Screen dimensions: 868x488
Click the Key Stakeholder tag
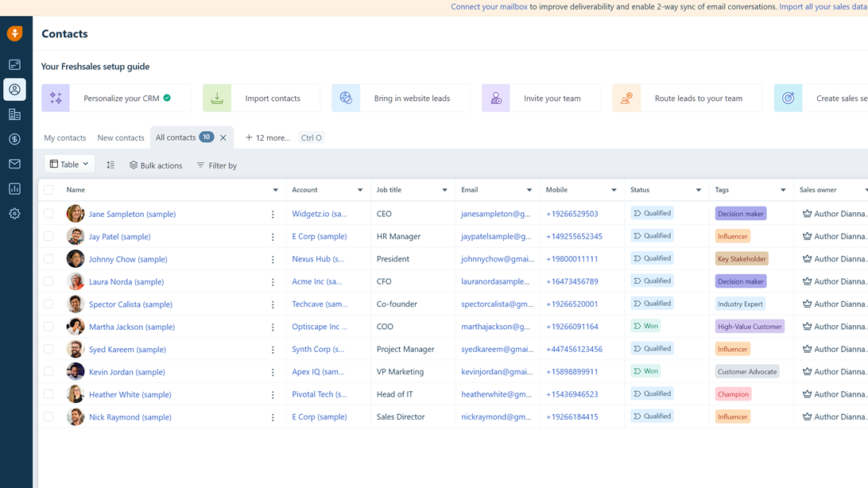coord(742,259)
